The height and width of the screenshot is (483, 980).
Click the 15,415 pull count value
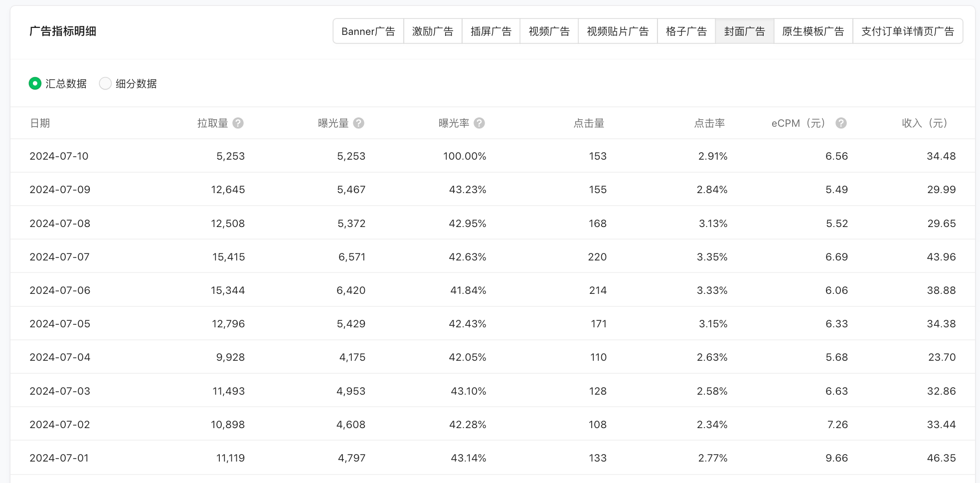[229, 257]
